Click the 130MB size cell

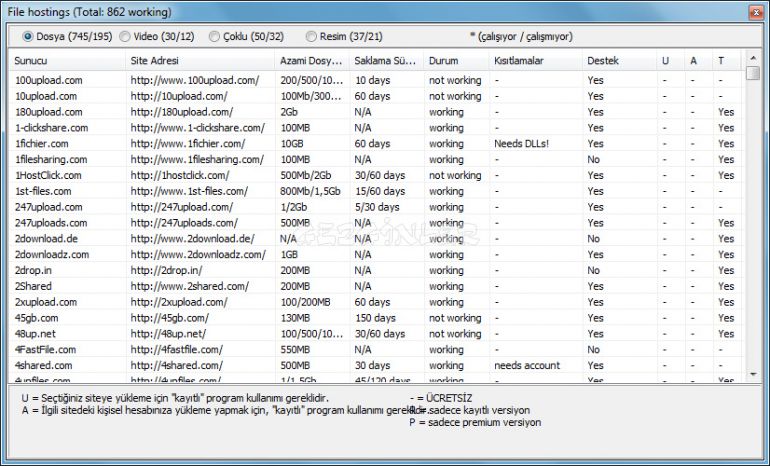(x=295, y=318)
